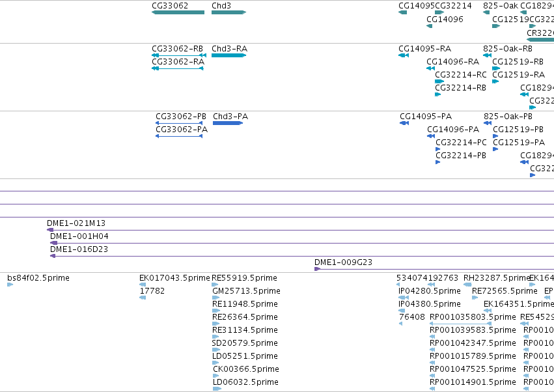The image size is (554, 392).
Task: Click the RP001014901.5prime EST glyph
Action: (432, 389)
